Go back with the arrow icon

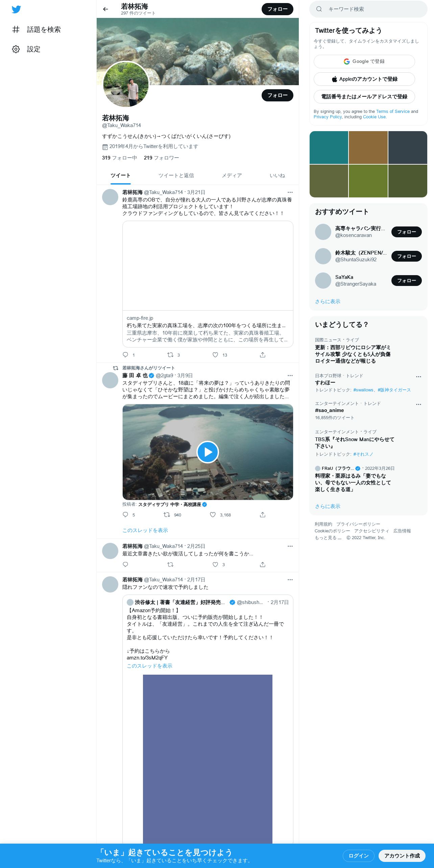click(105, 9)
